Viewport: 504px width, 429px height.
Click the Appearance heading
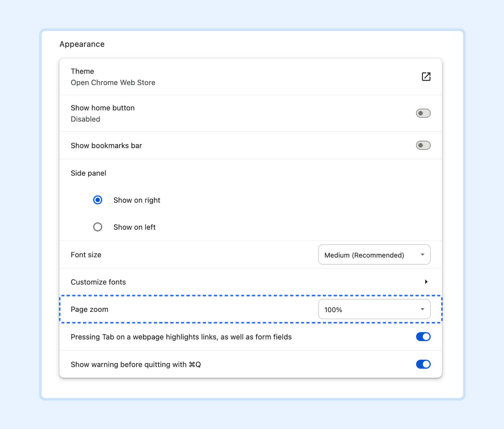click(82, 44)
